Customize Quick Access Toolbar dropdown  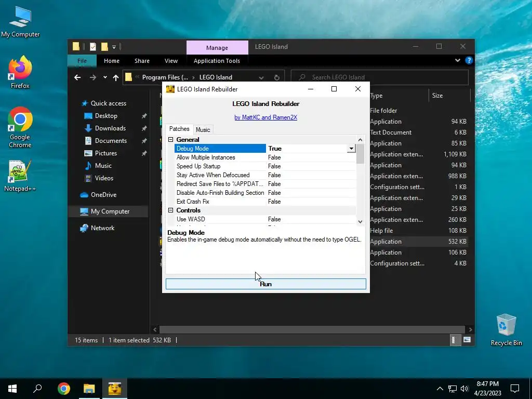(114, 47)
